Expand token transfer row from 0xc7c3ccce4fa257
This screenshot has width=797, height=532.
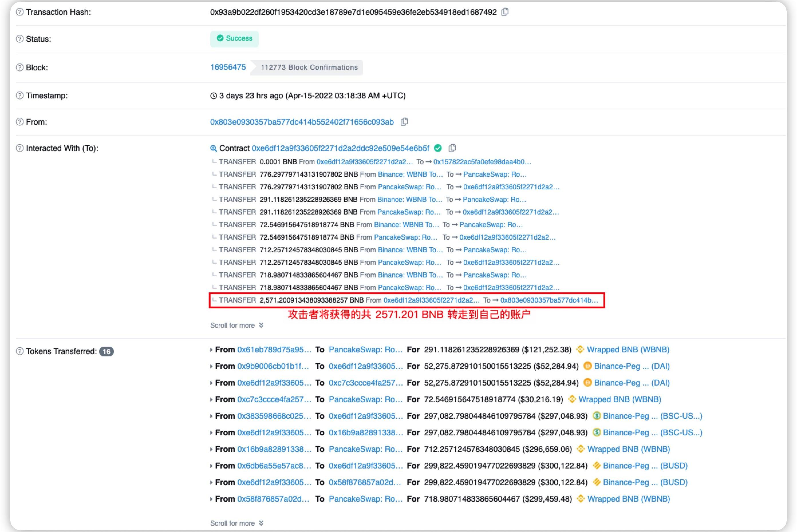[211, 400]
